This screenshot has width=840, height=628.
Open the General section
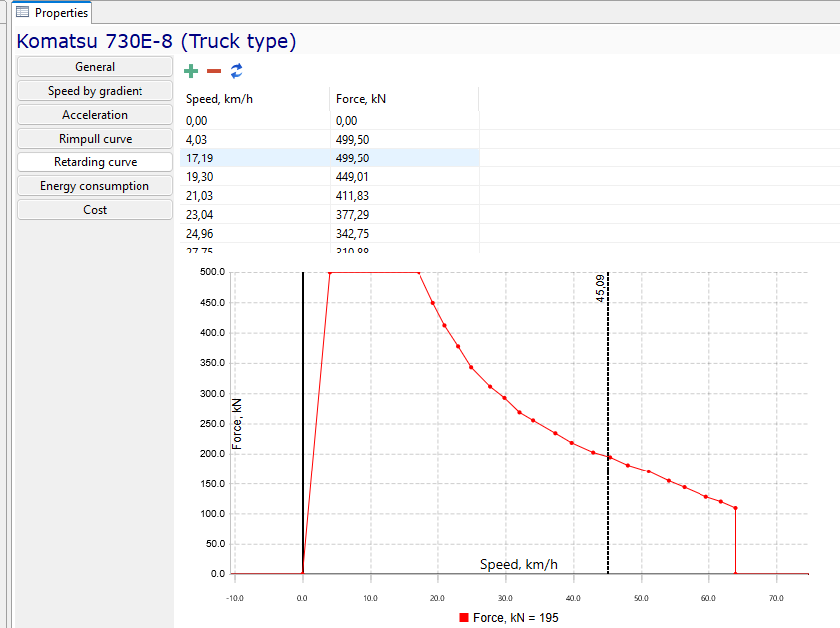[x=95, y=67]
